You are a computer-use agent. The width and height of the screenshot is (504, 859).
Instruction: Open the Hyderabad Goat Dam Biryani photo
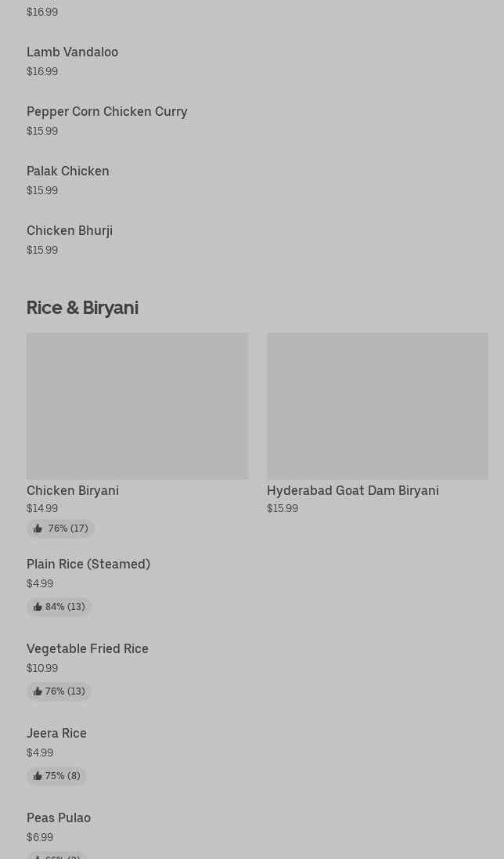coord(377,406)
